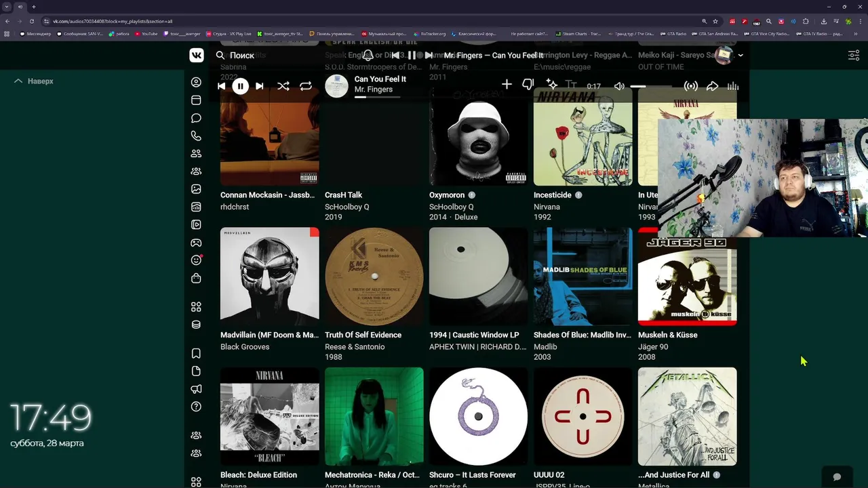Open chat bubble button at bottom right
The height and width of the screenshot is (488, 868).
(837, 477)
